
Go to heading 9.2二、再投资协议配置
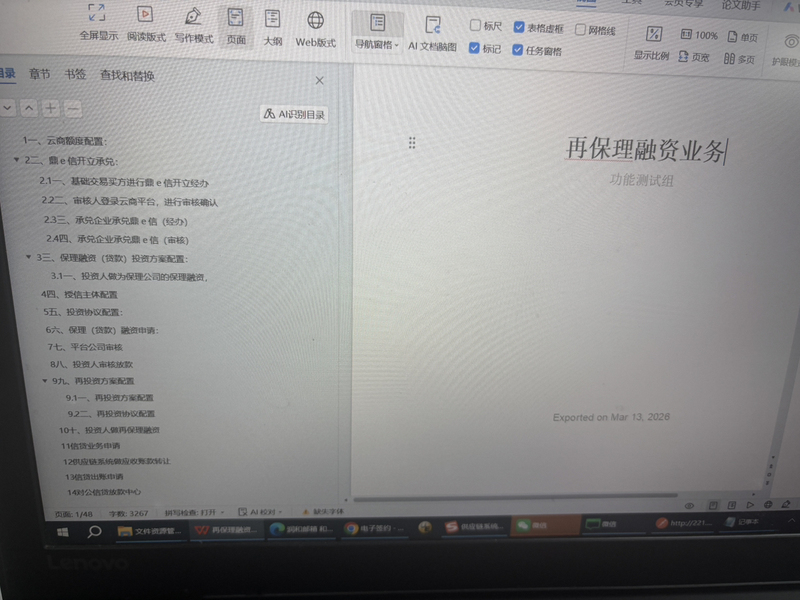111,413
